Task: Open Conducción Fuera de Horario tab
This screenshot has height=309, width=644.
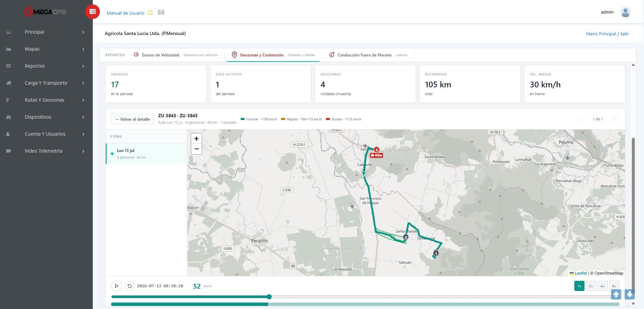Action: 368,55
